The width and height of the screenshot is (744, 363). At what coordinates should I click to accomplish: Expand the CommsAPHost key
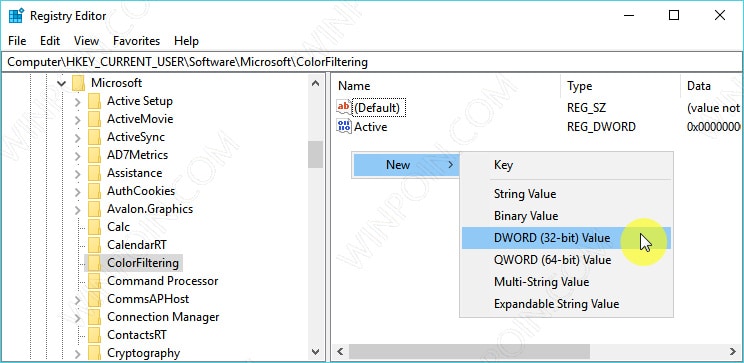77,299
